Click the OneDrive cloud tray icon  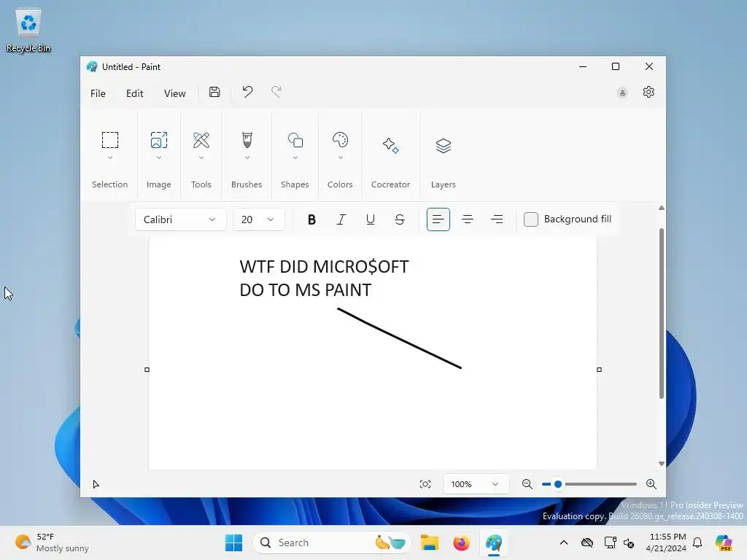click(587, 542)
